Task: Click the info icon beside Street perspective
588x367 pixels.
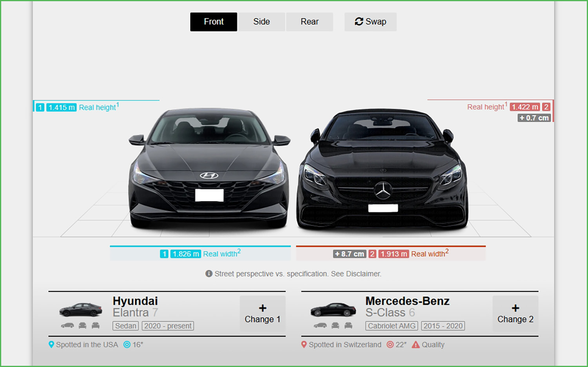Action: [x=209, y=274]
